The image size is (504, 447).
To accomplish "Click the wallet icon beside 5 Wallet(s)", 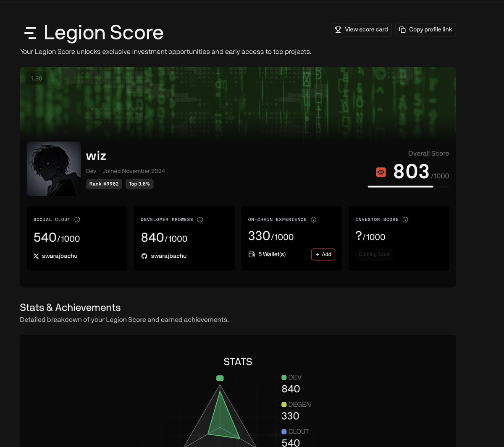I will point(251,254).
